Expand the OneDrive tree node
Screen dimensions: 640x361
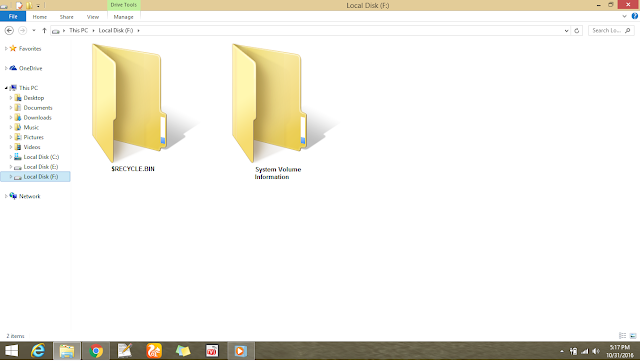[x=6, y=68]
